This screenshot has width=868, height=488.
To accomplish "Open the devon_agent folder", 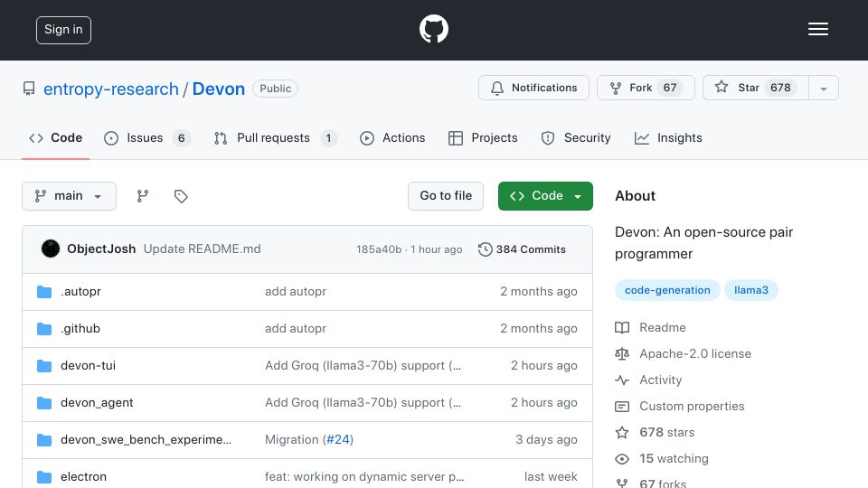I will [97, 403].
